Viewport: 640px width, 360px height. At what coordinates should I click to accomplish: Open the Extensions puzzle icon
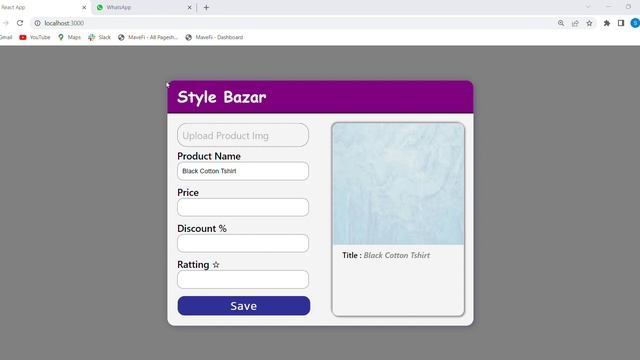607,23
